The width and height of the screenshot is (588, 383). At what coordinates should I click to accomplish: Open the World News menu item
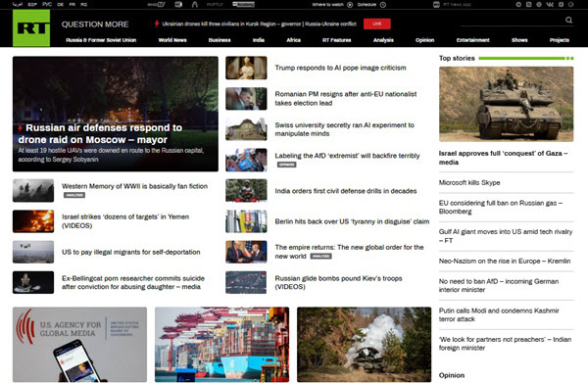point(172,40)
